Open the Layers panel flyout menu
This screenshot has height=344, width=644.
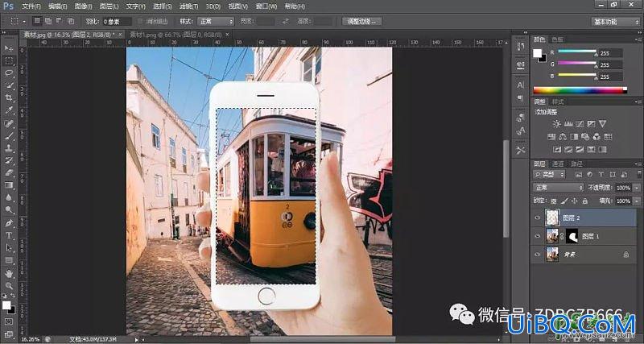pos(639,164)
